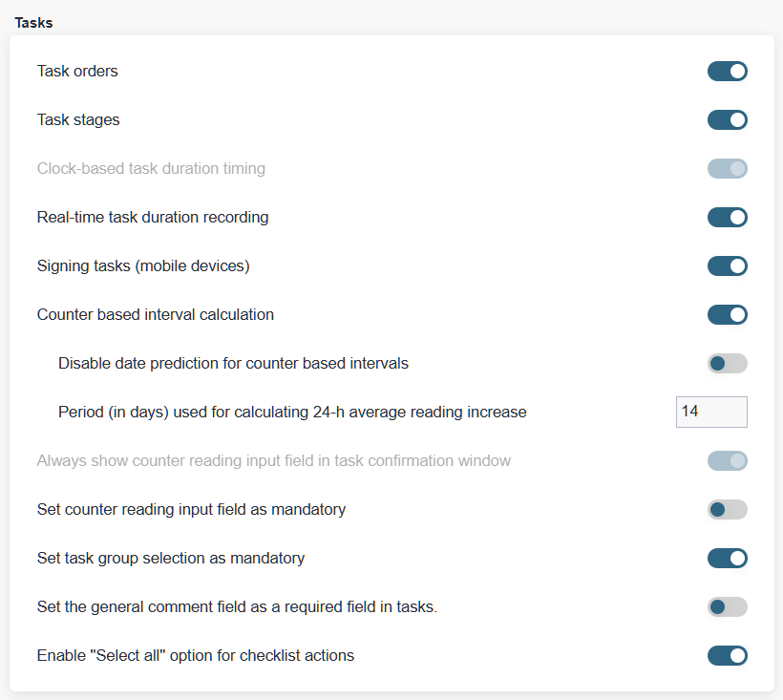Enable Set counter reading mandatory toggle
This screenshot has height=700, width=783.
coord(727,510)
